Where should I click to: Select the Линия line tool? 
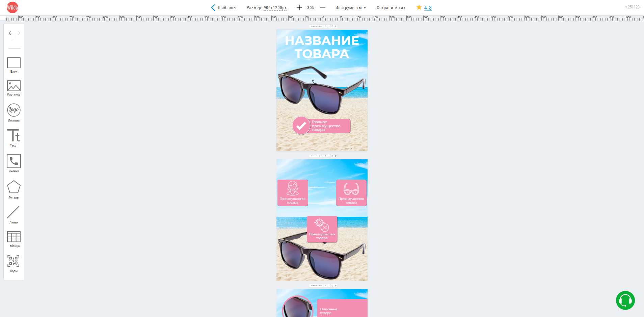(x=14, y=215)
